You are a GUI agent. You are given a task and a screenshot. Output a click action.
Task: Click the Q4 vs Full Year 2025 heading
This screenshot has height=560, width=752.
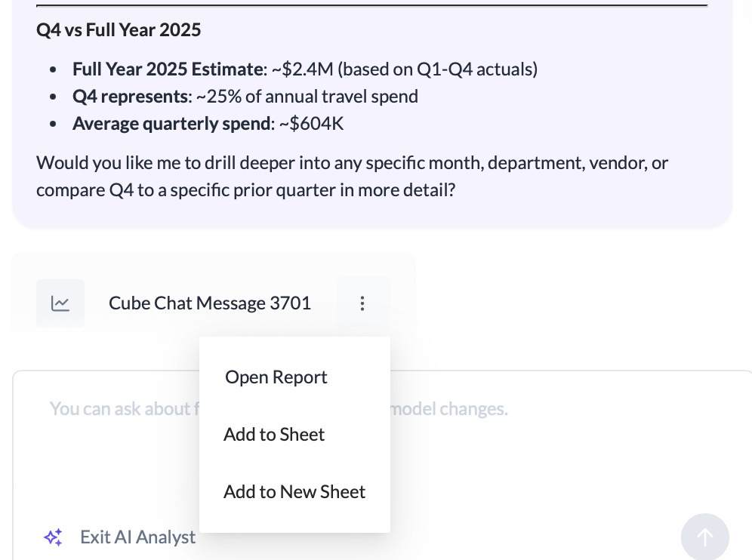coord(119,30)
